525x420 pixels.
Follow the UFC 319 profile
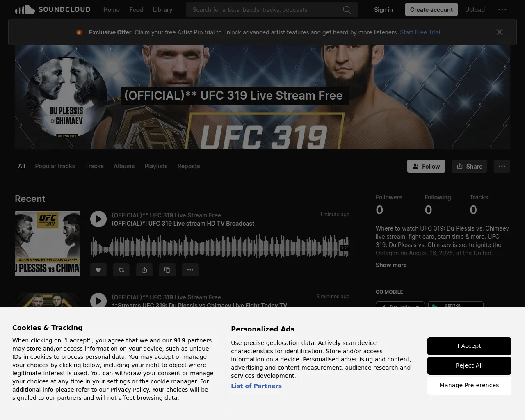pyautogui.click(x=426, y=166)
